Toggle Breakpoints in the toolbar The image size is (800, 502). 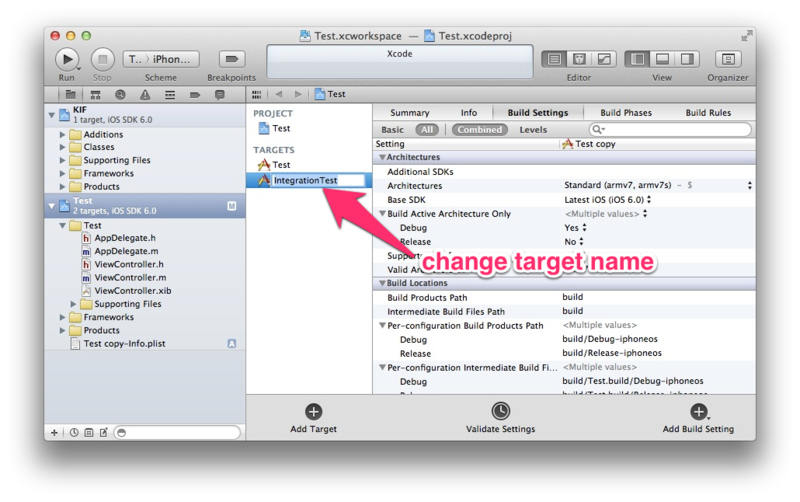[x=232, y=59]
